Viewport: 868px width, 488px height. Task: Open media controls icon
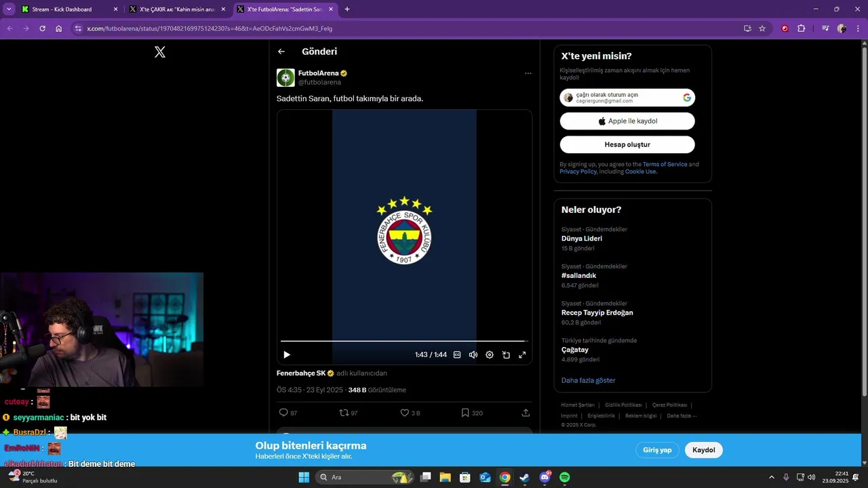coord(825,28)
